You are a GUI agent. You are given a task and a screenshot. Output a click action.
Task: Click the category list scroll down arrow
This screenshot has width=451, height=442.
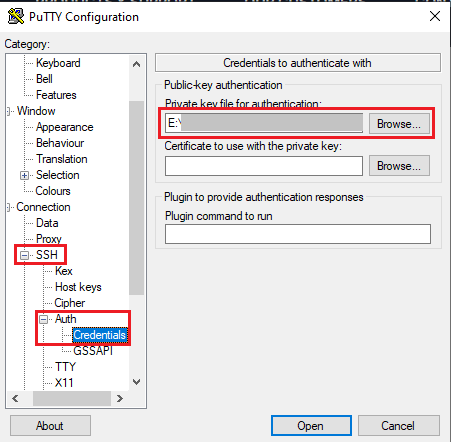point(136,382)
